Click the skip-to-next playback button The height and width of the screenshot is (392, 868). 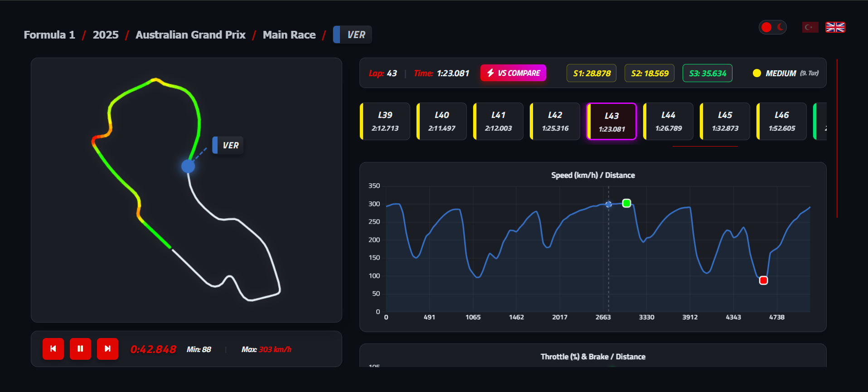107,349
